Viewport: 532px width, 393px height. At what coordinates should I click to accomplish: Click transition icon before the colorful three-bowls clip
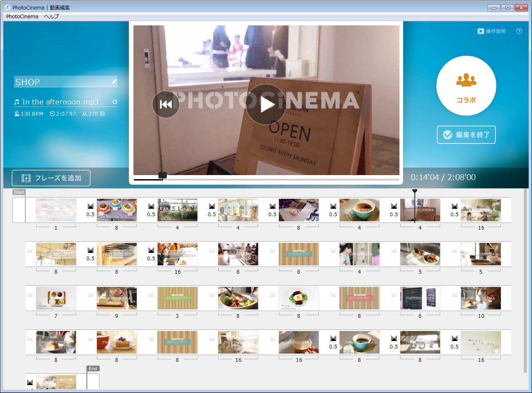(91, 206)
